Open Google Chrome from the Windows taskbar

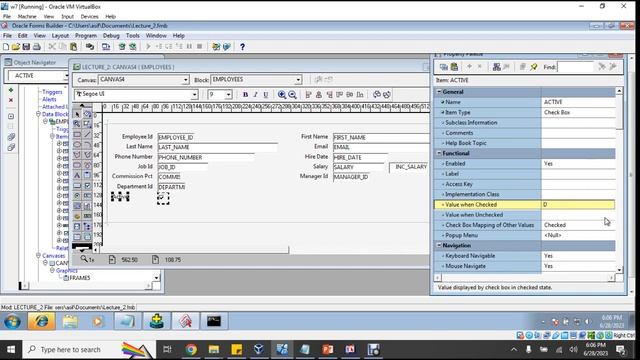pyautogui.click(x=191, y=349)
